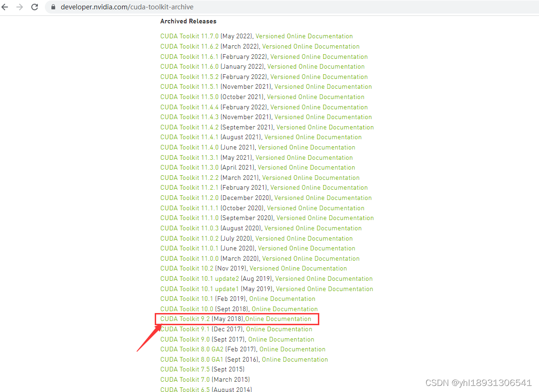539x392 pixels.
Task: Open CUDA Toolkit 11.0.3 link
Action: pos(189,228)
